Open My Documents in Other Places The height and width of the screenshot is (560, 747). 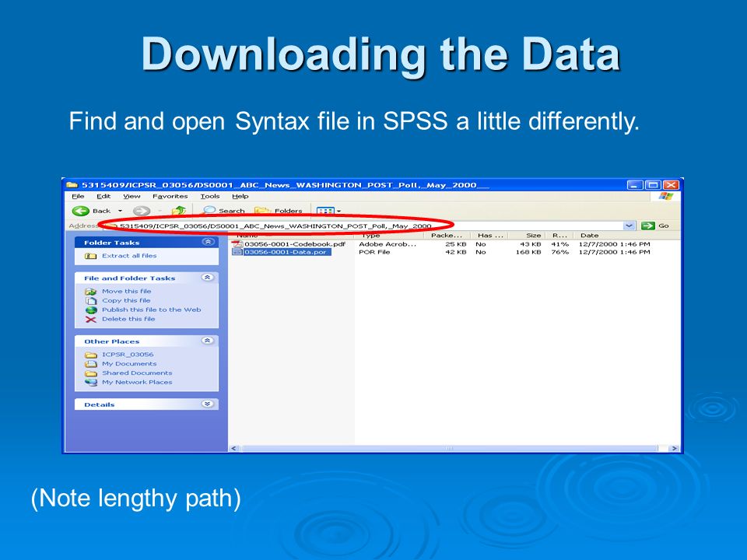coord(129,363)
